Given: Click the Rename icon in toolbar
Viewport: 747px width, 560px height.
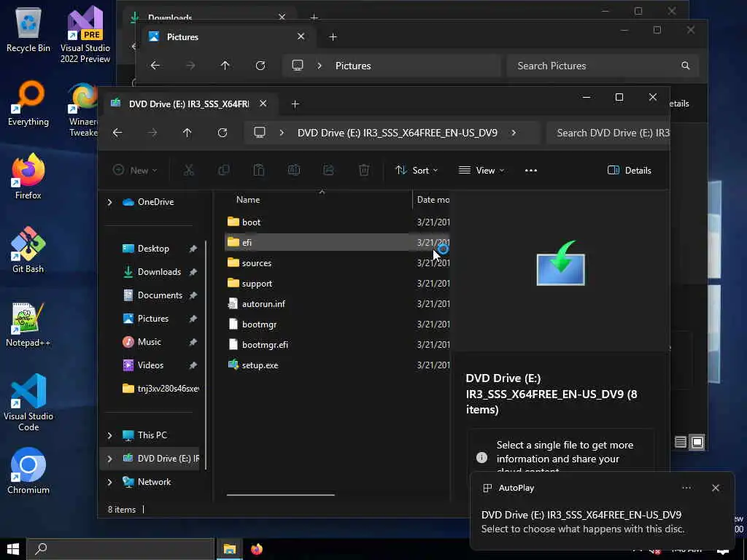Looking at the screenshot, I should [x=294, y=170].
